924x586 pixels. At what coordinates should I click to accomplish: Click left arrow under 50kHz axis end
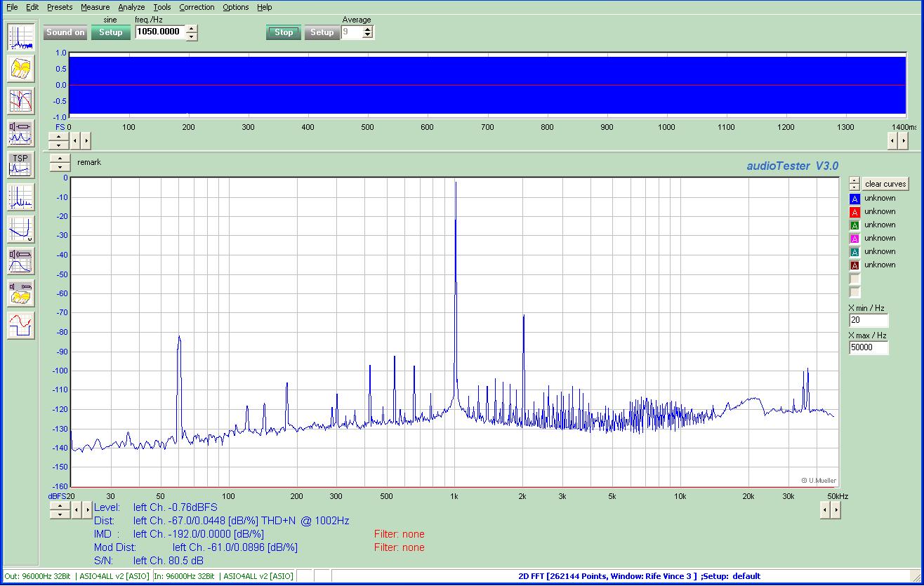click(x=826, y=510)
